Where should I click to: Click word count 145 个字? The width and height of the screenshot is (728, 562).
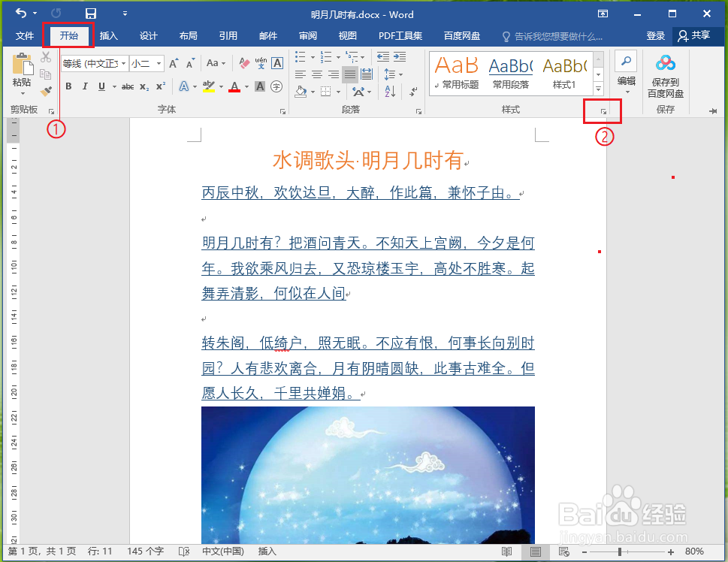[x=145, y=551]
